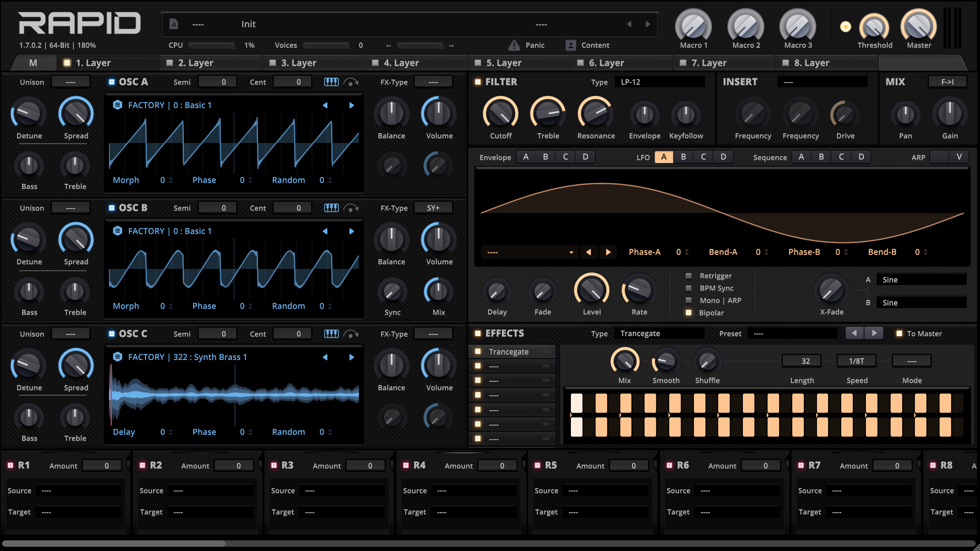This screenshot has width=980, height=551.
Task: Load the previous preset using header left arrow
Action: 629,24
